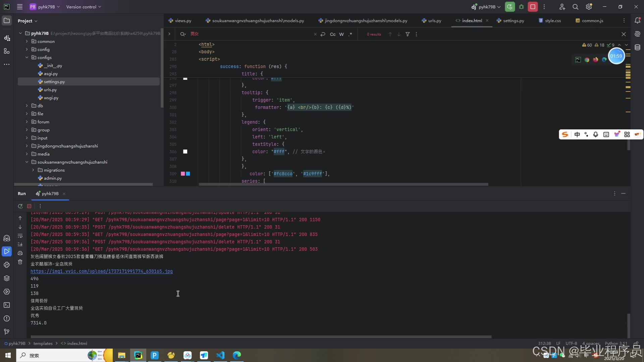Click the #fc8cc0 pink color swatch in gutter
The width and height of the screenshot is (644, 362).
(x=183, y=174)
